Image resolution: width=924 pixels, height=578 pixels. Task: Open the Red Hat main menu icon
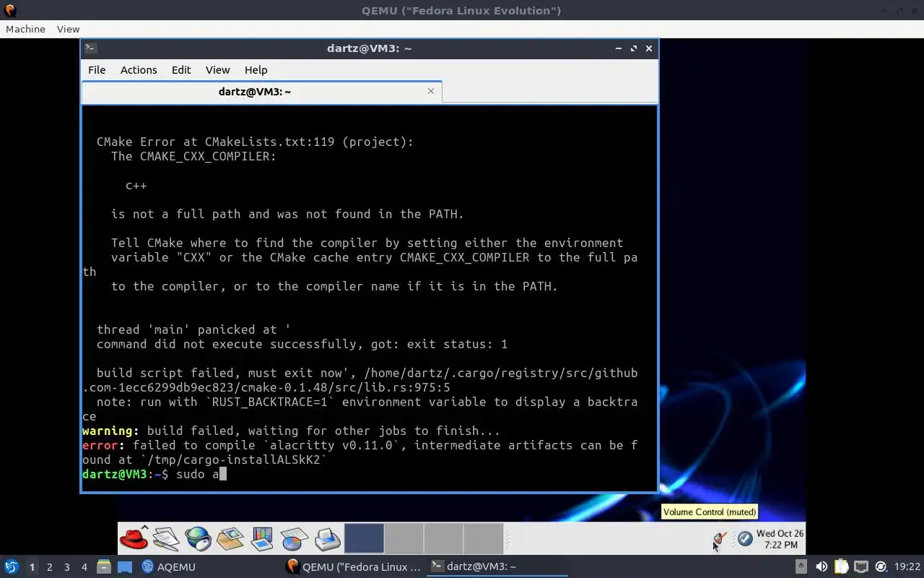click(134, 538)
